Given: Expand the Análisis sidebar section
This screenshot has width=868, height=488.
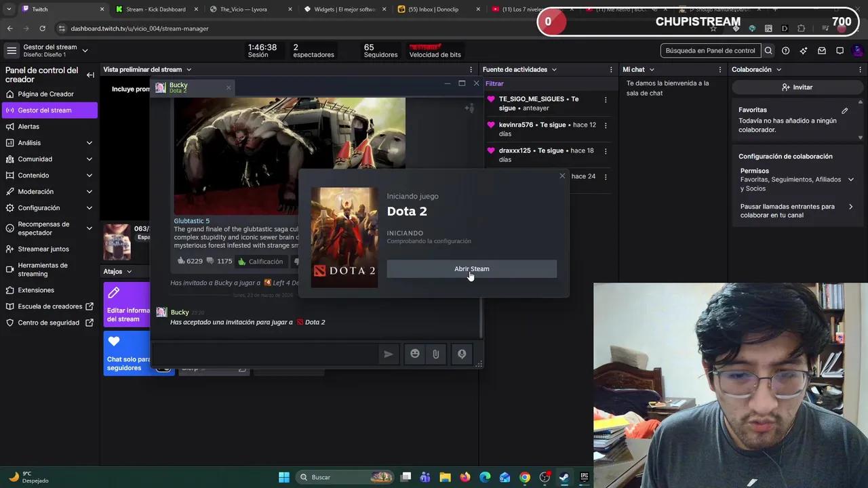Looking at the screenshot, I should tap(90, 143).
